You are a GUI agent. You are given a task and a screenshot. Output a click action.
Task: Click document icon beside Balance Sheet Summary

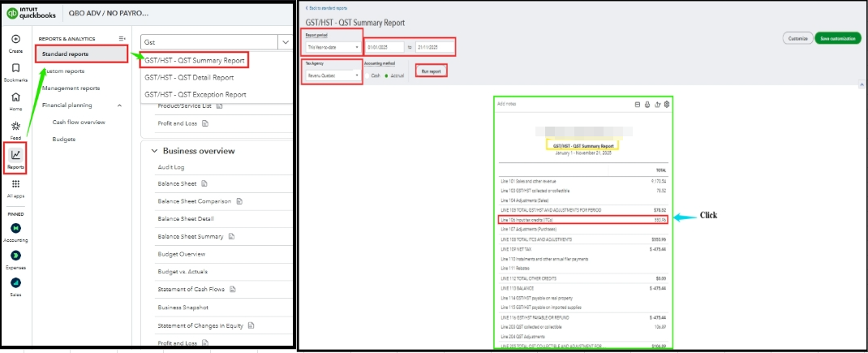coord(231,237)
